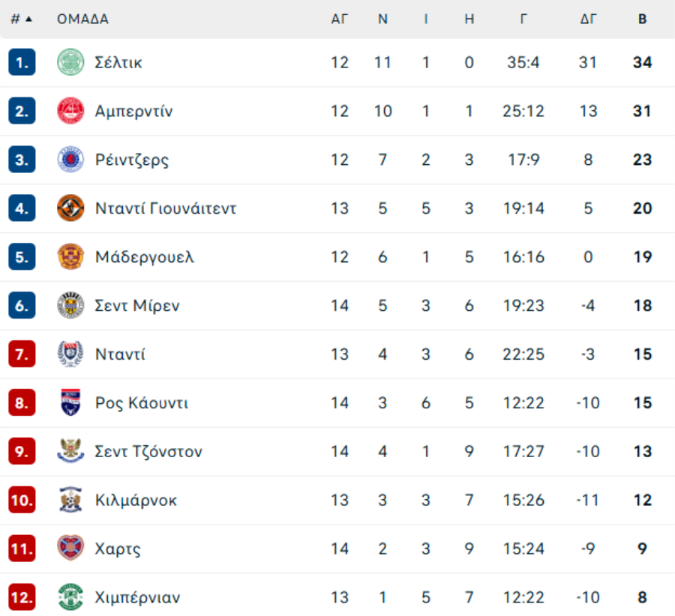Image resolution: width=675 pixels, height=616 pixels.
Task: Select the Dundee United orange crest
Action: pos(70,208)
